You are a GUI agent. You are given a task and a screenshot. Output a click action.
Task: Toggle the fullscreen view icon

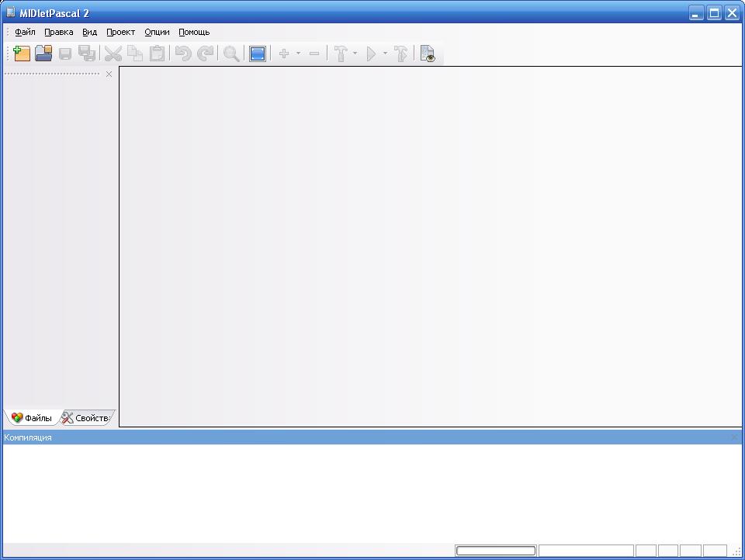(x=258, y=54)
